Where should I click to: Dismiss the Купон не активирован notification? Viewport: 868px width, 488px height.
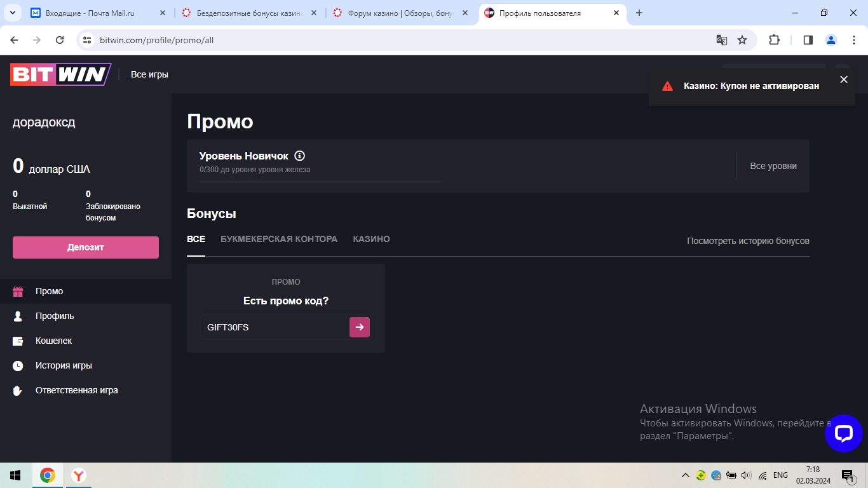(x=844, y=79)
